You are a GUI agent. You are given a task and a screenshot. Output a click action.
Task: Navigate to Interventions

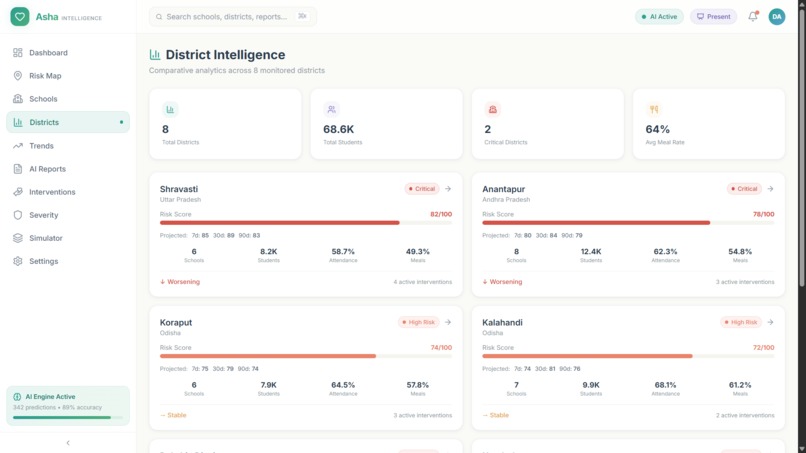pos(68,192)
